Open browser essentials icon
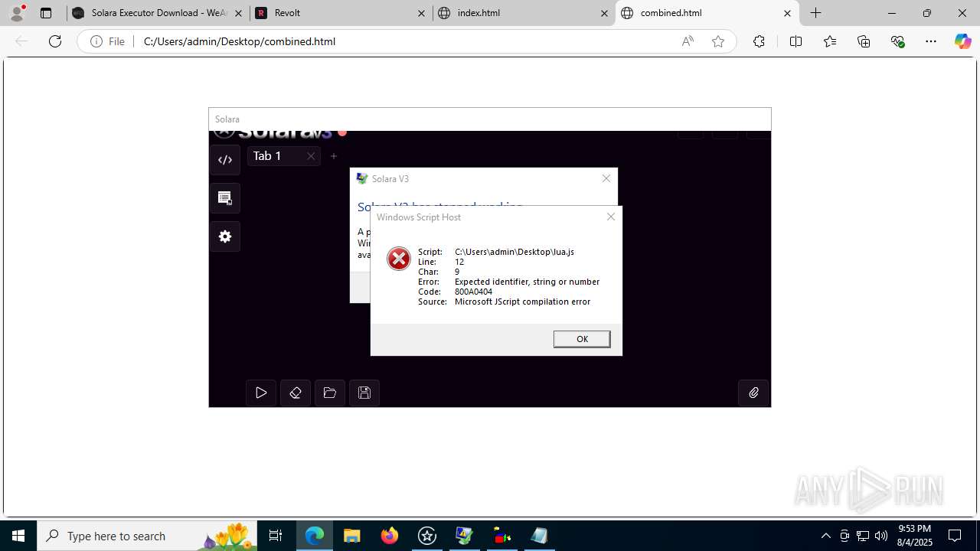 (x=898, y=41)
